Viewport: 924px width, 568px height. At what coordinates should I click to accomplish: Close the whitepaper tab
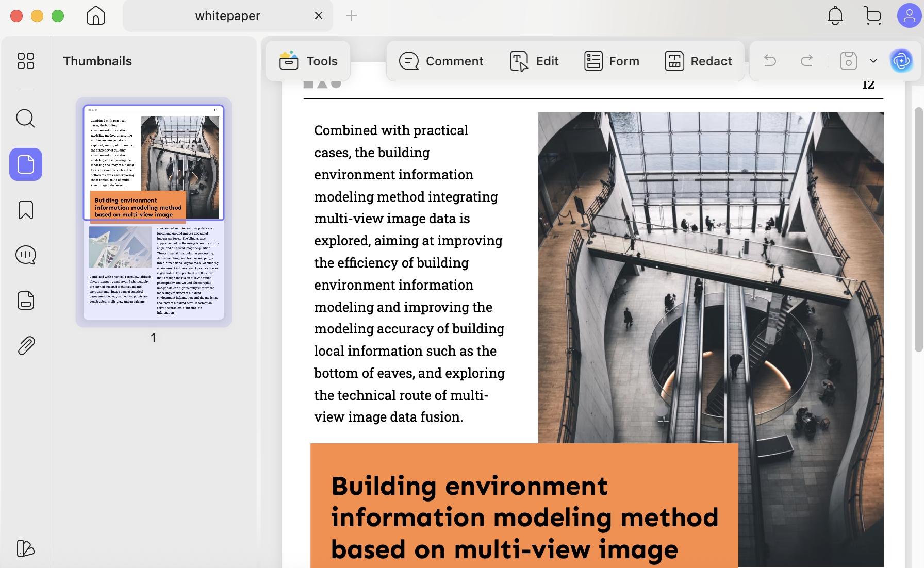tap(319, 15)
